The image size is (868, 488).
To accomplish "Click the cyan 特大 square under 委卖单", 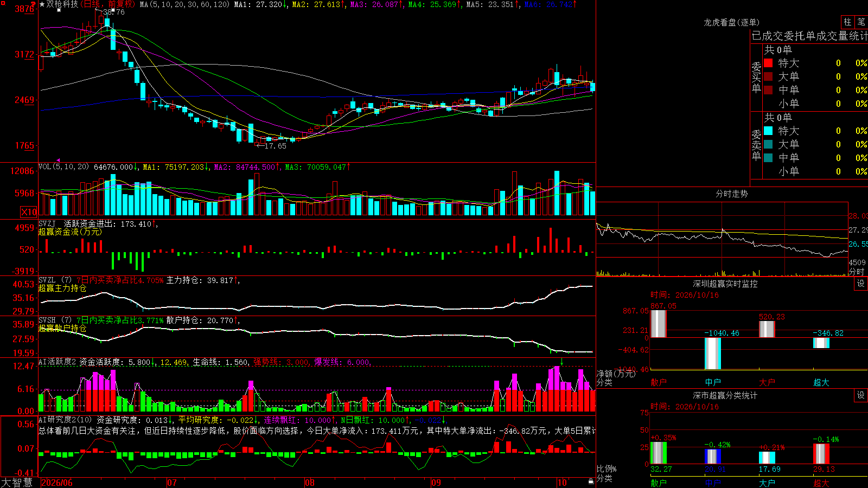I will pos(768,131).
